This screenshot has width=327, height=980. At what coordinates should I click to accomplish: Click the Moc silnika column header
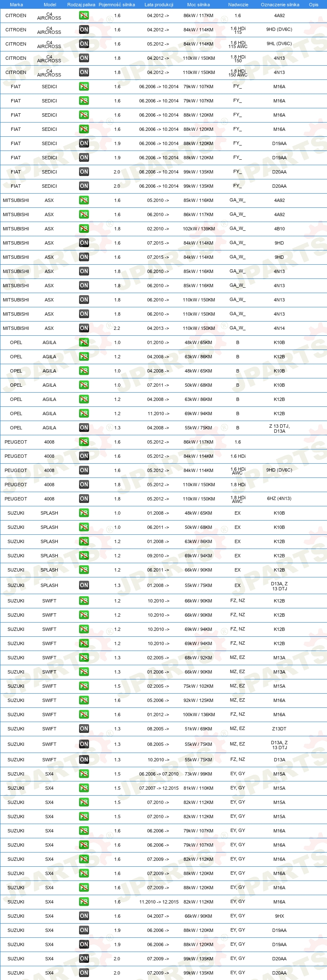[199, 5]
